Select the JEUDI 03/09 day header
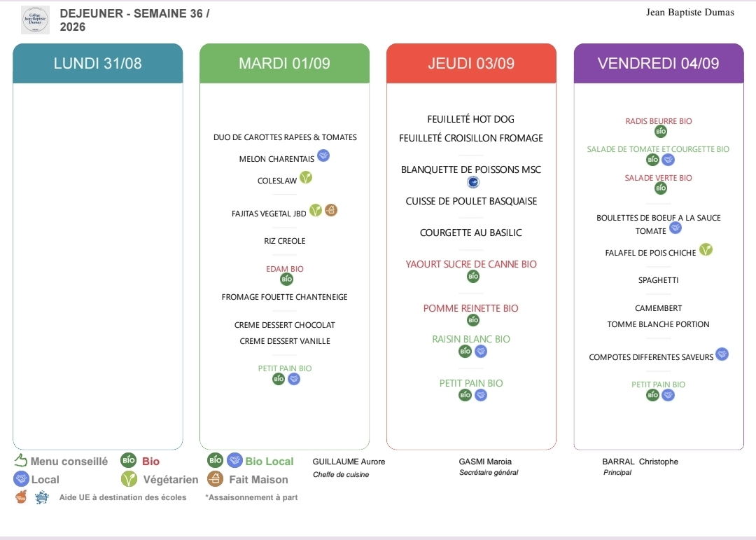 [x=471, y=63]
